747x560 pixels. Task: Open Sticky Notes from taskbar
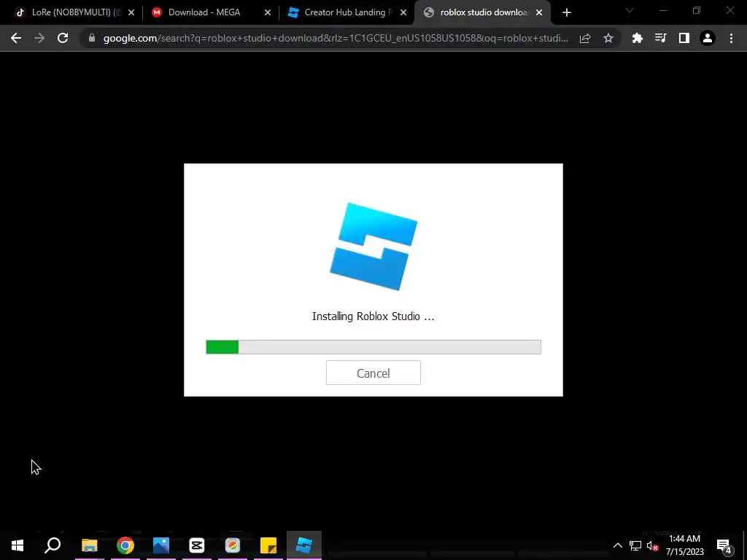[x=268, y=545]
